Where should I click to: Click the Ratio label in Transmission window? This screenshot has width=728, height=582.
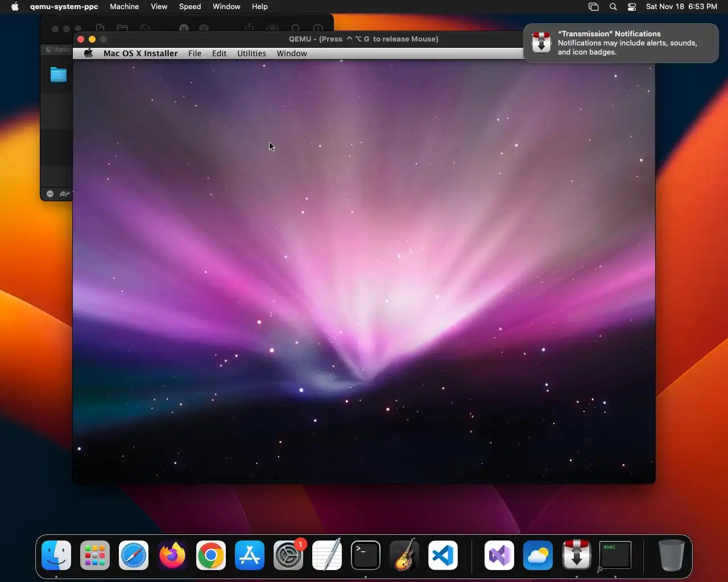[x=61, y=49]
